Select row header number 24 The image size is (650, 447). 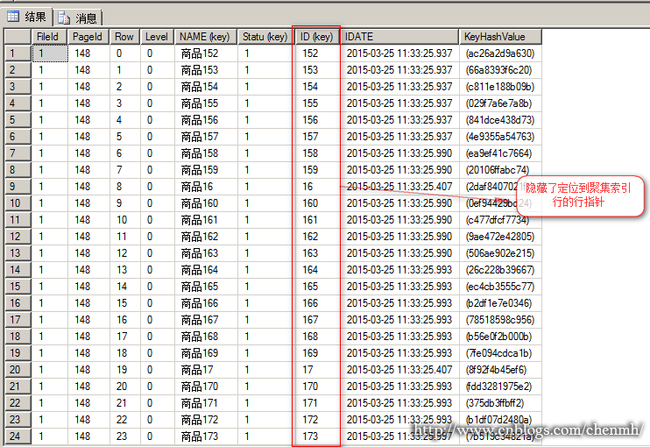click(x=18, y=436)
